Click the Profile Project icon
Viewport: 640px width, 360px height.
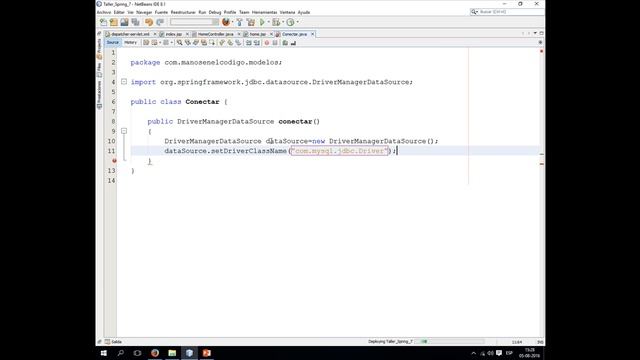click(x=290, y=22)
